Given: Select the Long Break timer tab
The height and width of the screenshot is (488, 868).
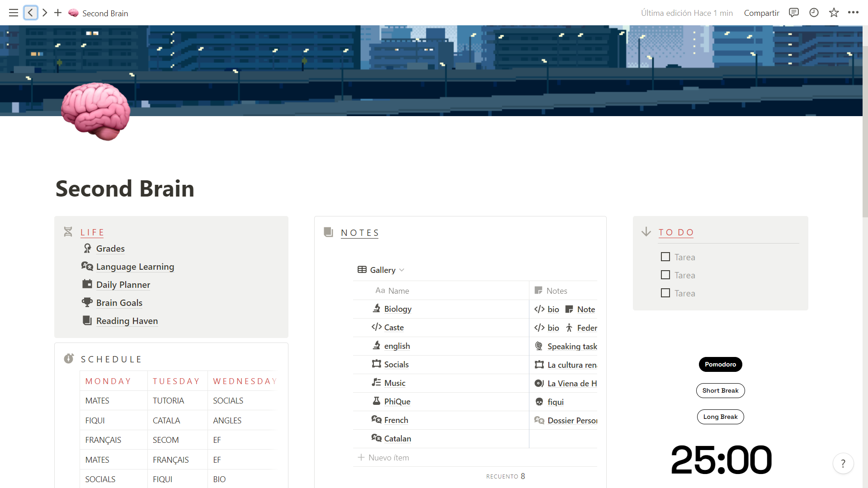Looking at the screenshot, I should pos(720,417).
